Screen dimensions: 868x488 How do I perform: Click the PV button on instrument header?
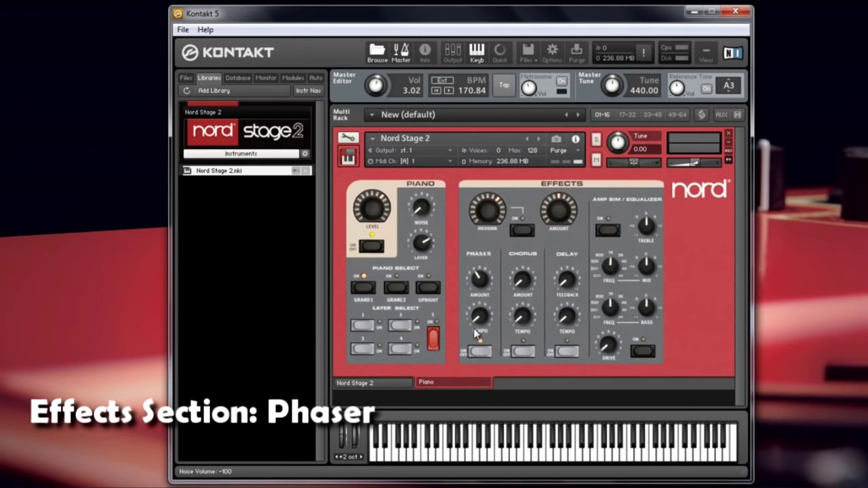728,159
